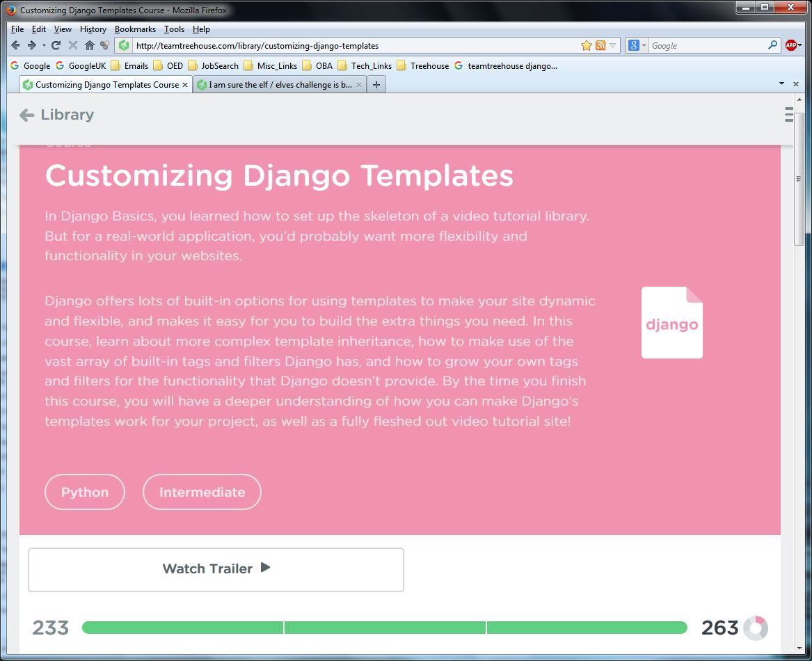Open the Google bookmark icon
The image size is (812, 661).
coord(15,66)
